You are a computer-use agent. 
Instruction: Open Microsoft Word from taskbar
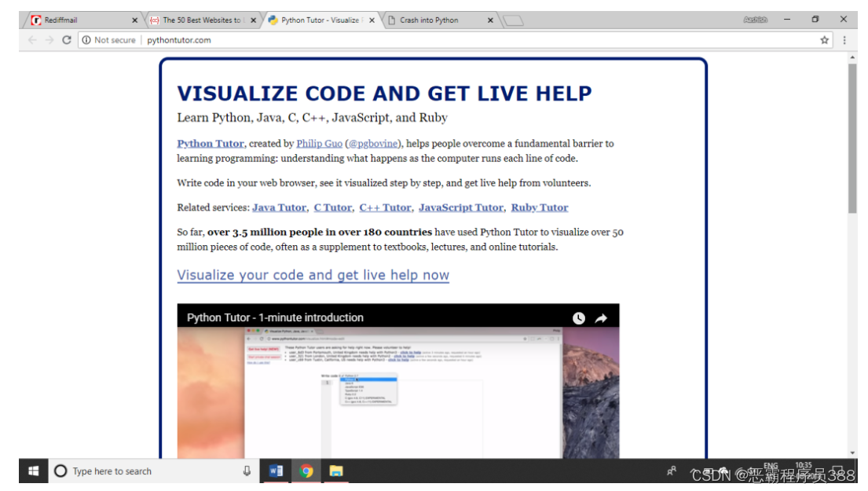point(277,471)
